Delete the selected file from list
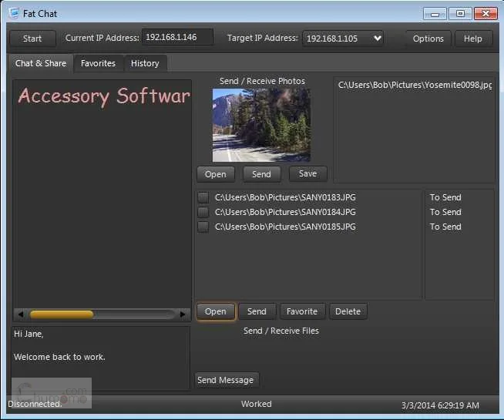Image resolution: width=504 pixels, height=420 pixels. coord(348,311)
